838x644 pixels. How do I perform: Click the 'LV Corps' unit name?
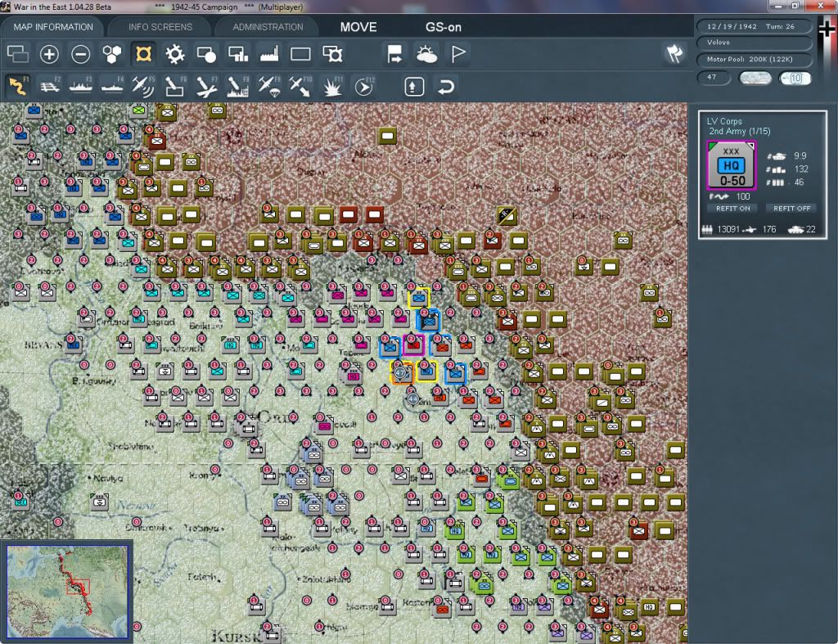coord(724,121)
